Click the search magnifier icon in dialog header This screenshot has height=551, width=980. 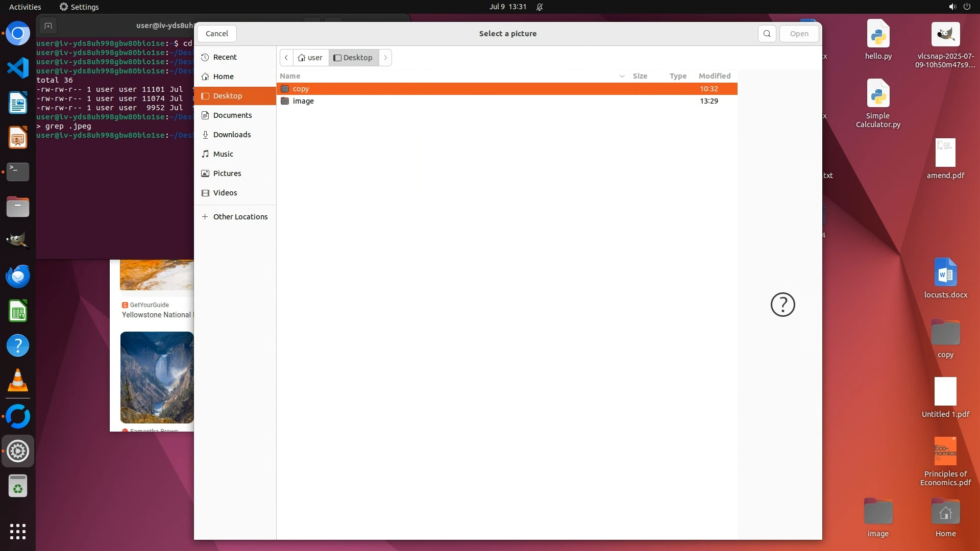point(767,34)
